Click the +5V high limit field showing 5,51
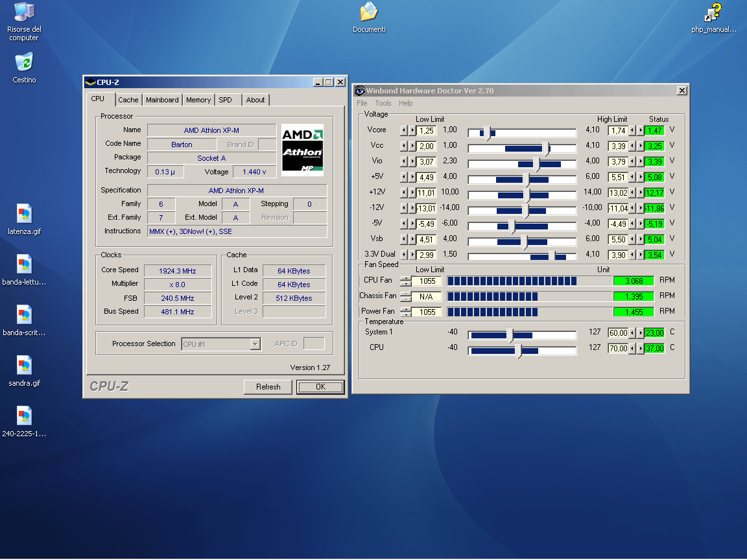The image size is (747, 560). point(618,177)
